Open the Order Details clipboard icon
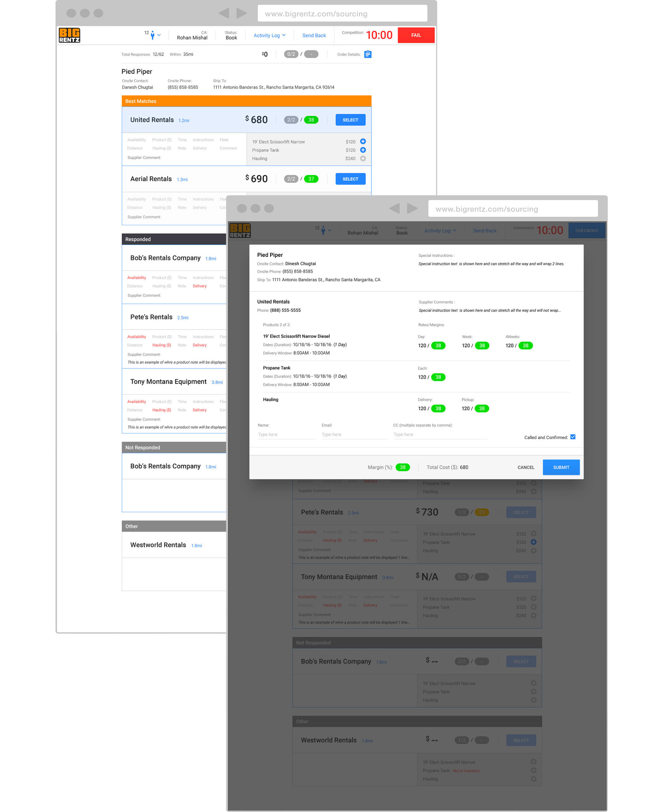Viewport: 664px width, 812px height. point(368,54)
